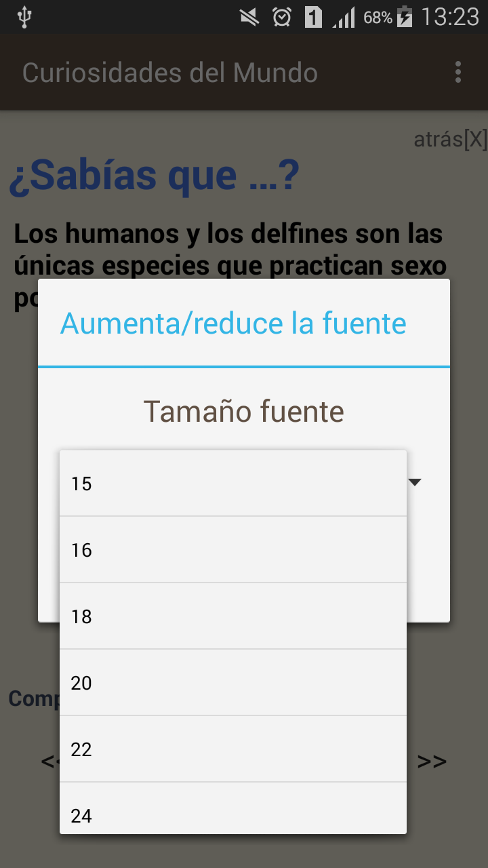Select font size 16
Viewport: 488px width, 868px height.
click(x=233, y=550)
